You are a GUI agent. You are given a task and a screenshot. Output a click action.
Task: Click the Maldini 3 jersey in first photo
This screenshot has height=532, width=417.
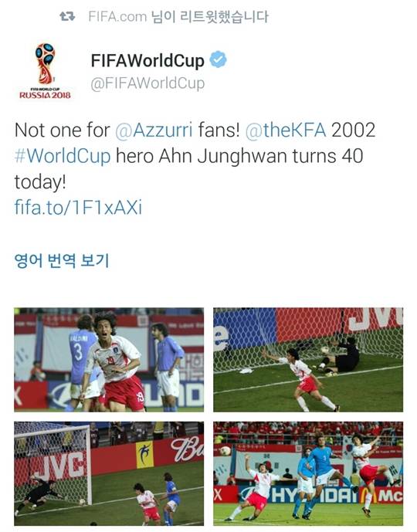click(x=79, y=353)
